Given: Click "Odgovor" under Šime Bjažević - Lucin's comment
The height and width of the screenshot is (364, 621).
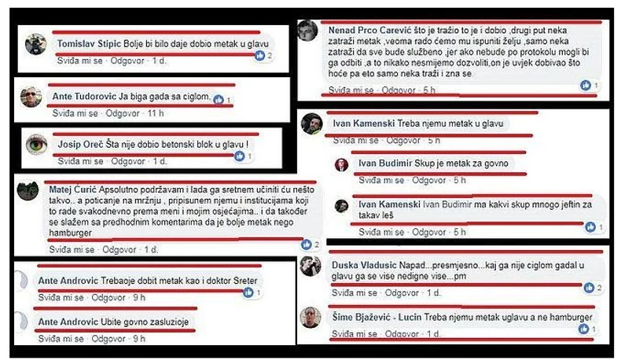Looking at the screenshot, I should [402, 334].
